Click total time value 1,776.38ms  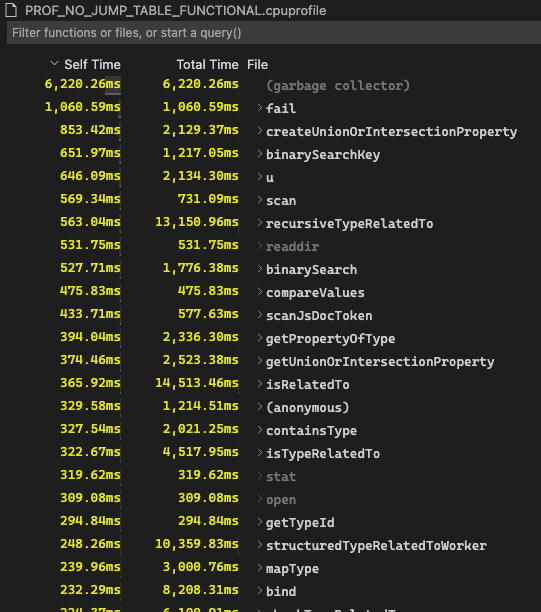tap(201, 268)
